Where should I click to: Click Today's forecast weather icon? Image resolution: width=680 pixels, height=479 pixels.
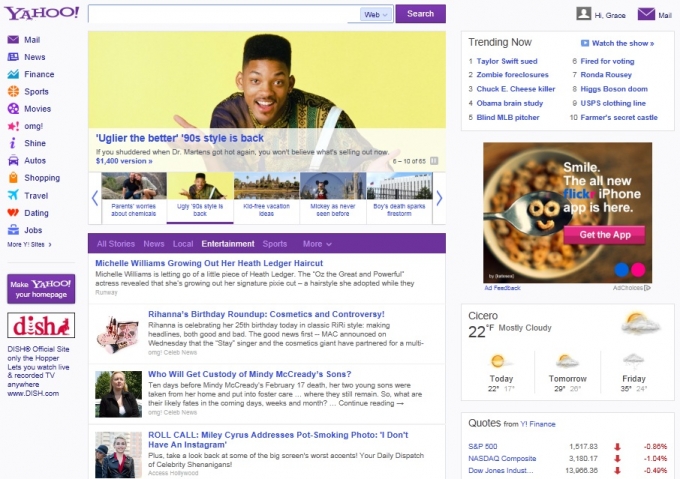(x=500, y=361)
